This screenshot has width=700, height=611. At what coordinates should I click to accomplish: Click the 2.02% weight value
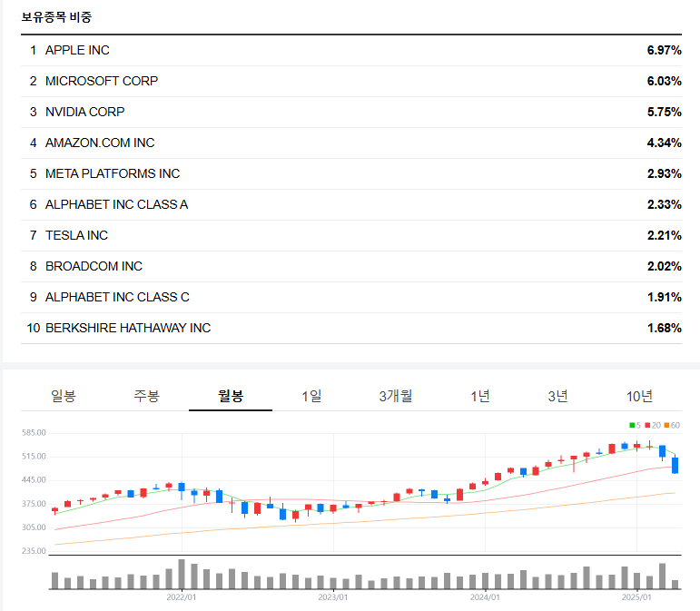665,266
